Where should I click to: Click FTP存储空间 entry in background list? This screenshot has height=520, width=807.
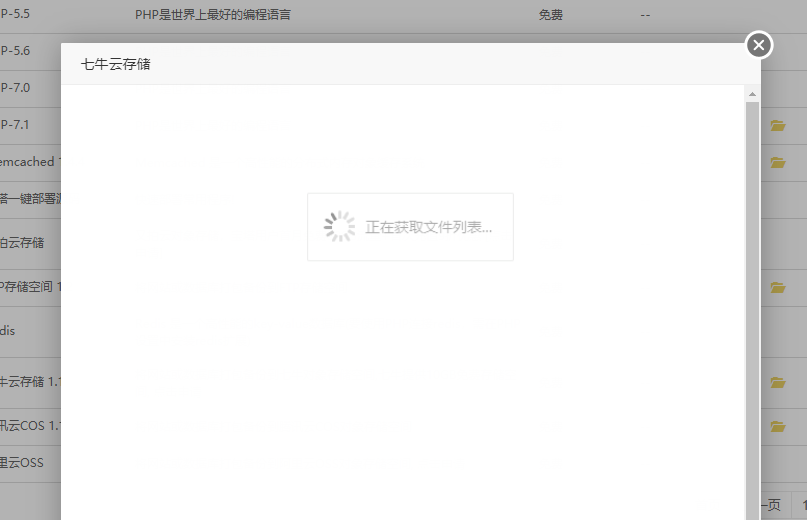[30, 287]
